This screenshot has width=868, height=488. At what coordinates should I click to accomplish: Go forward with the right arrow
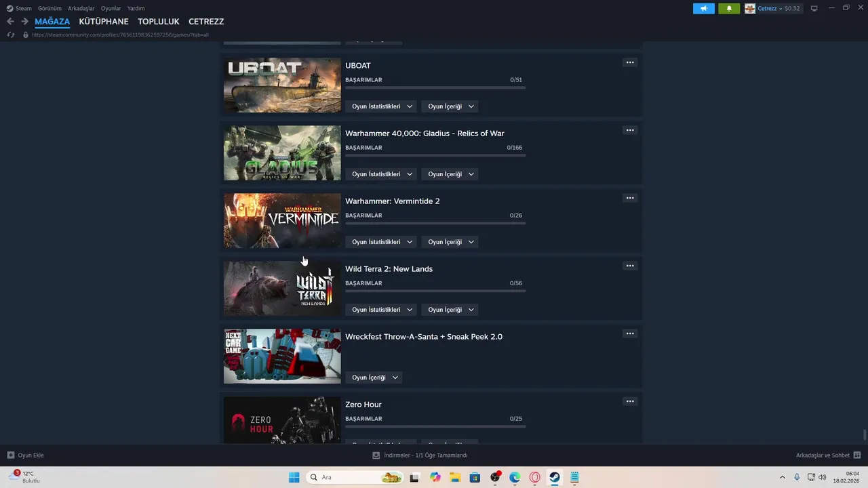point(24,22)
